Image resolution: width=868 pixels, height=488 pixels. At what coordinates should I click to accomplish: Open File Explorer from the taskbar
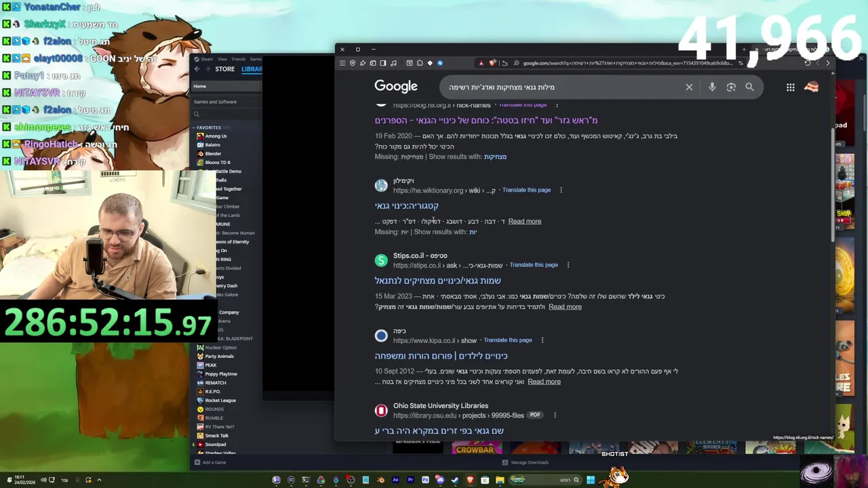pyautogui.click(x=500, y=480)
